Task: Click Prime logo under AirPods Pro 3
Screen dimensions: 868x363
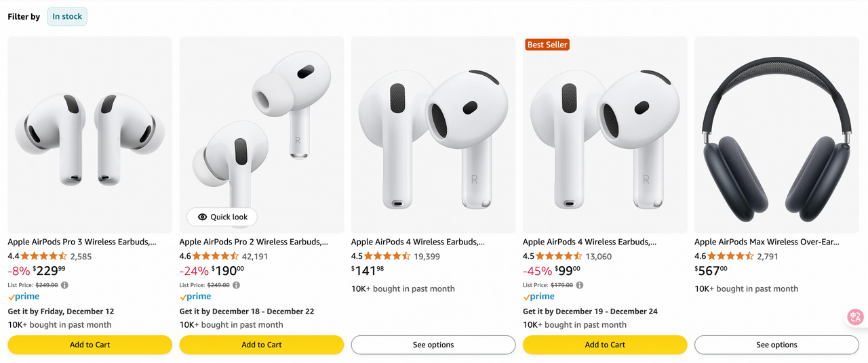Action: [x=24, y=297]
